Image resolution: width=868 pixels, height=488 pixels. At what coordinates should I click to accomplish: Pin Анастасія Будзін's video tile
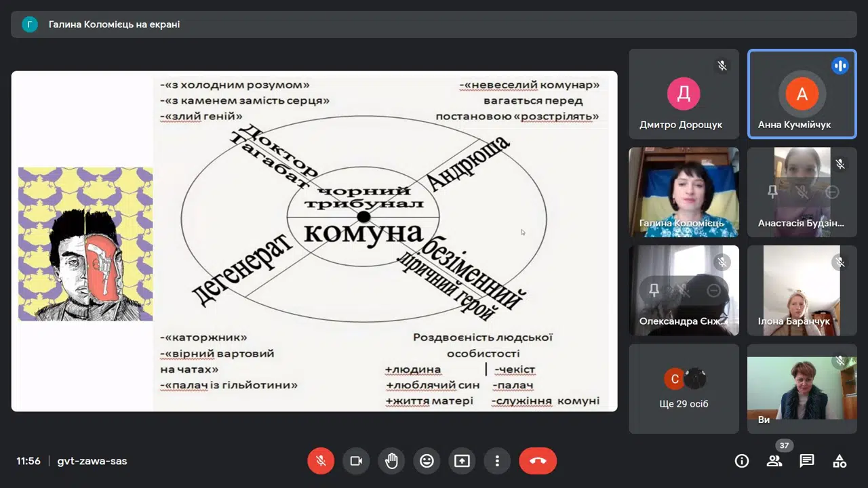[x=772, y=192]
